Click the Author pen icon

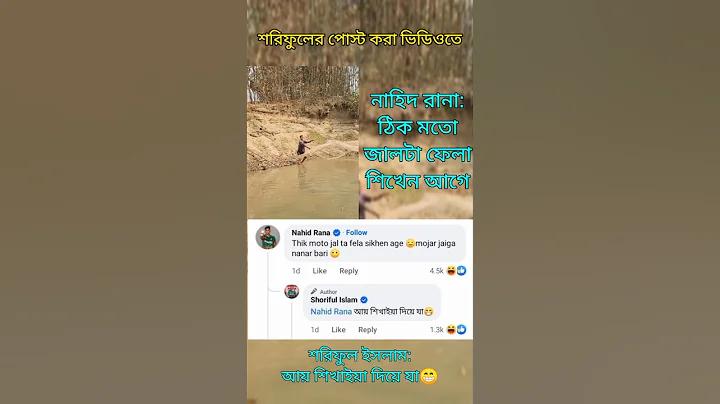click(314, 292)
